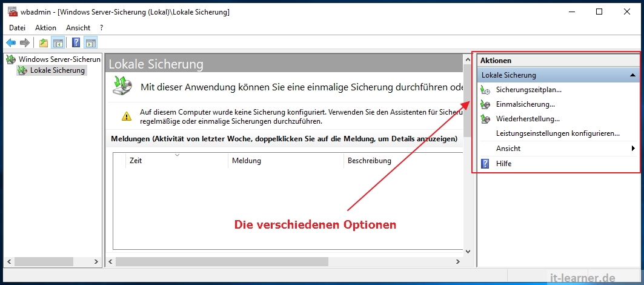Click the yellow warning triangle icon
Image resolution: width=644 pixels, height=285 pixels.
127,116
